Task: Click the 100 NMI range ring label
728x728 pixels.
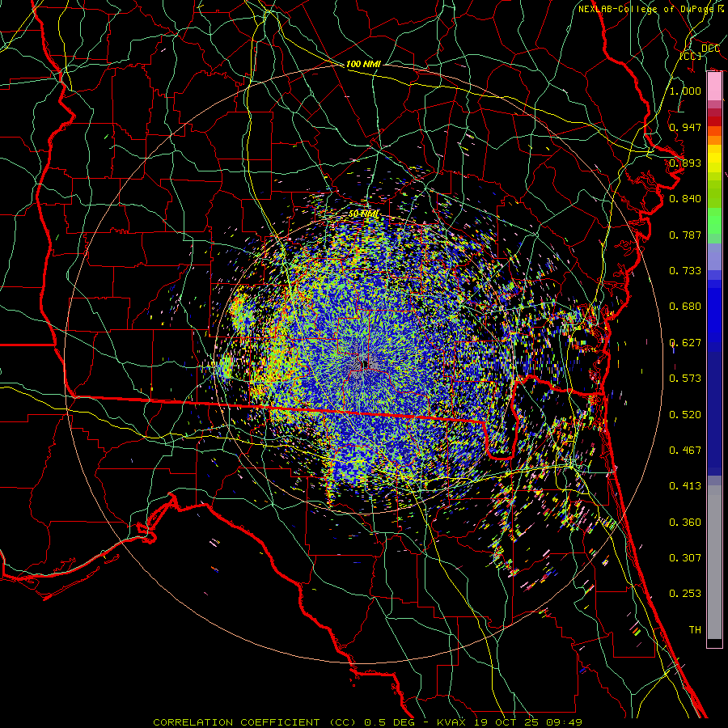Action: point(363,64)
